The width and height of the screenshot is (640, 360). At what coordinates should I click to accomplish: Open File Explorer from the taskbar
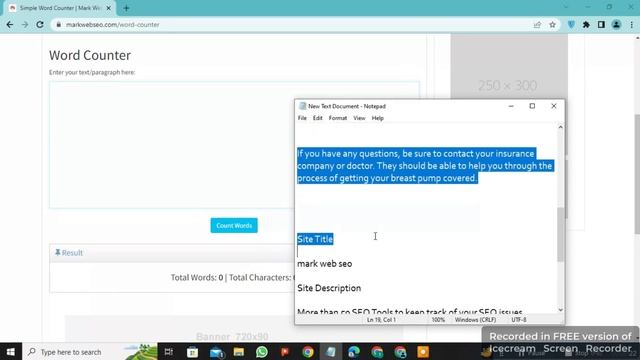[x=239, y=352]
